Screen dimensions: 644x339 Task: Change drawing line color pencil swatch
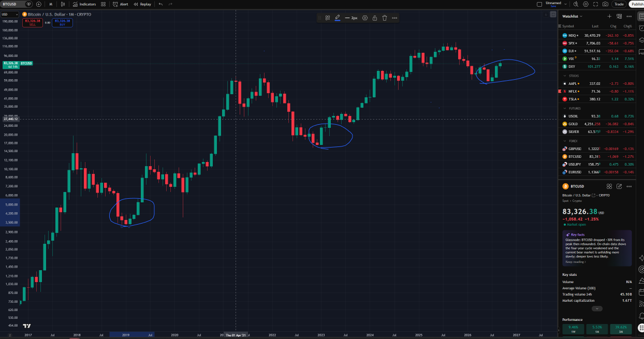click(x=338, y=18)
